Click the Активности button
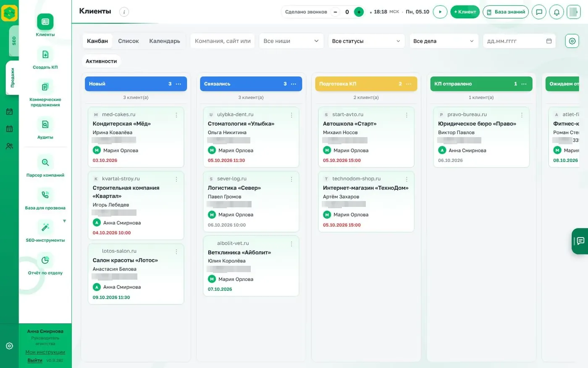Viewport: 588px width, 368px height. click(101, 61)
